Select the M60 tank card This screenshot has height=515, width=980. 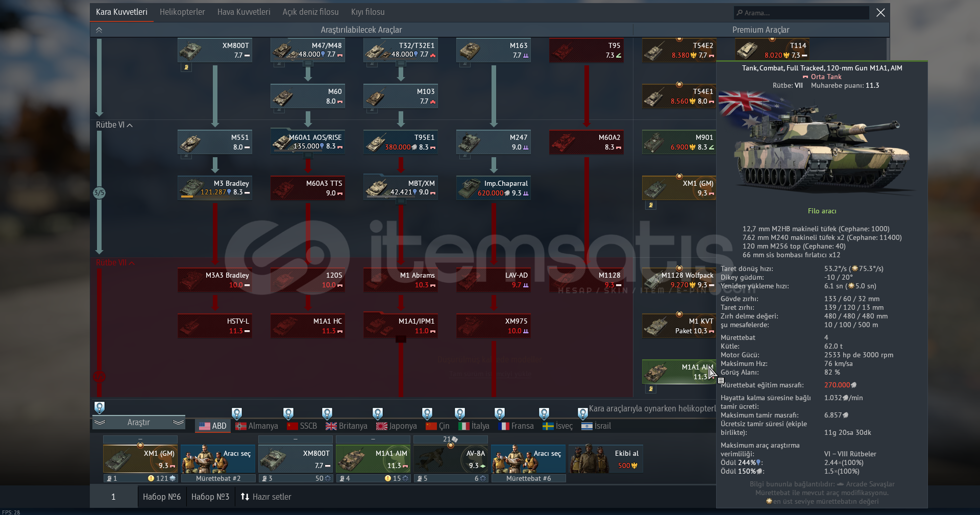(308, 96)
